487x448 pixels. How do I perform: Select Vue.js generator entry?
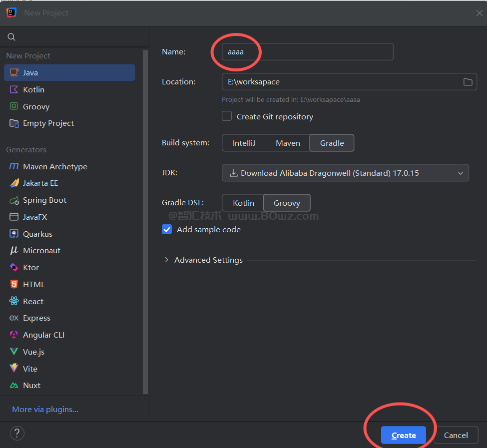(69, 352)
